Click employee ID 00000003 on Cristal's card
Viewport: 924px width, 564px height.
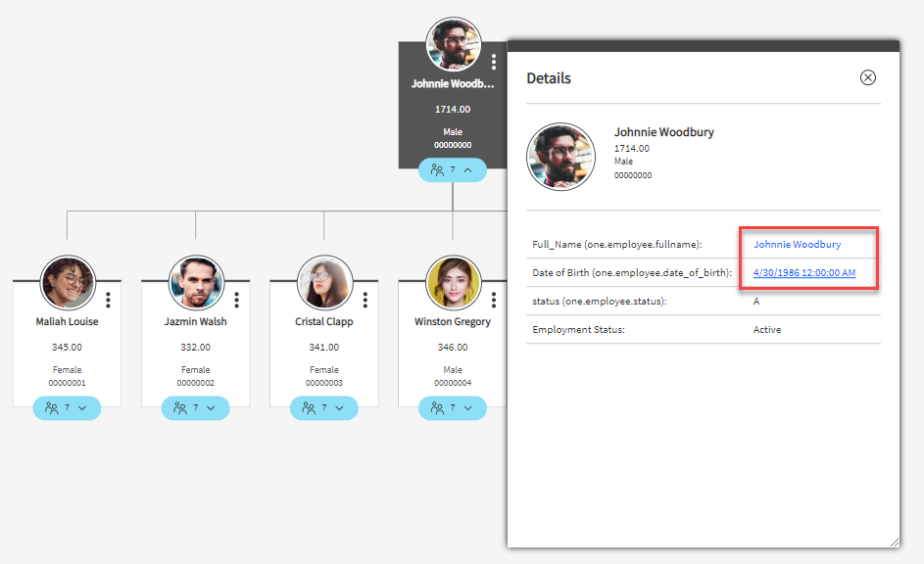324,383
